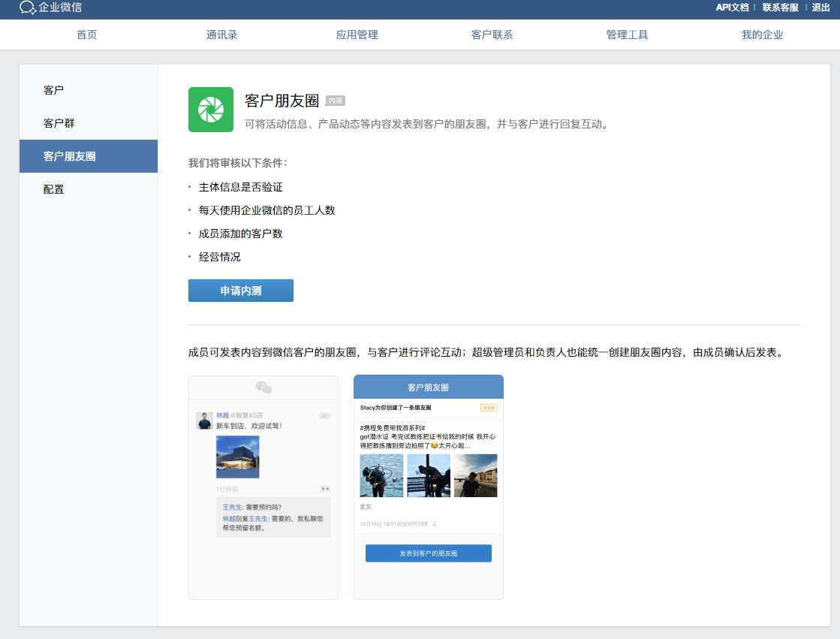
Task: Click the green 客户朋友圈 app icon
Action: point(210,110)
